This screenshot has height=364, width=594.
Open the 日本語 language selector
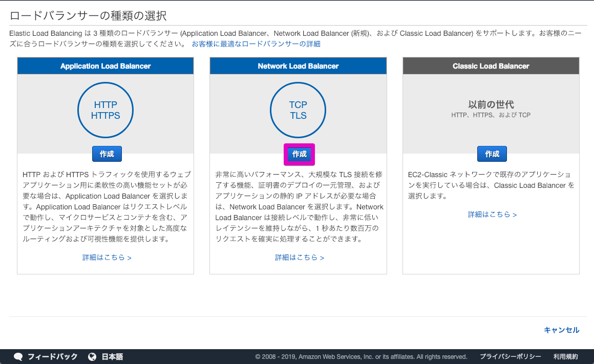[110, 357]
